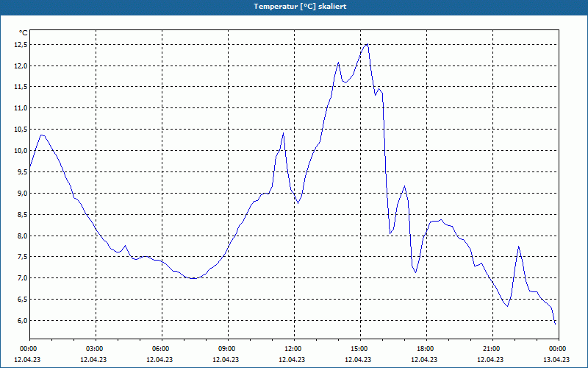Click the 09:00 x-axis time
This screenshot has height=368, width=588.
pos(228,349)
